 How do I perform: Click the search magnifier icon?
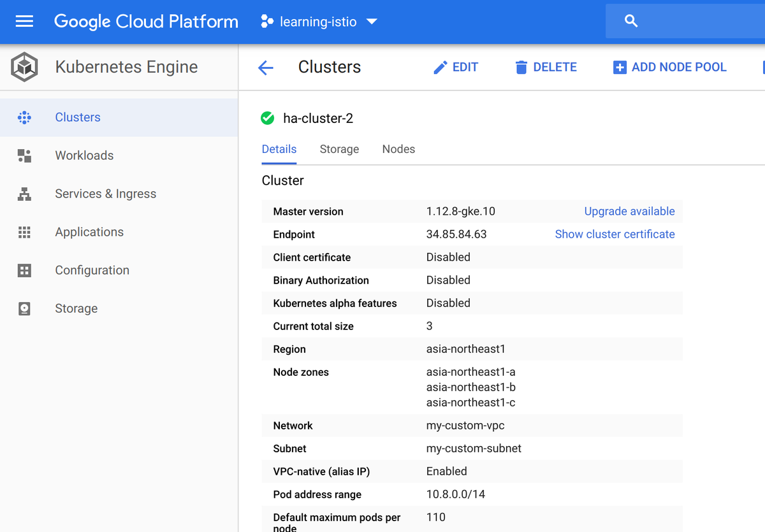tap(631, 21)
